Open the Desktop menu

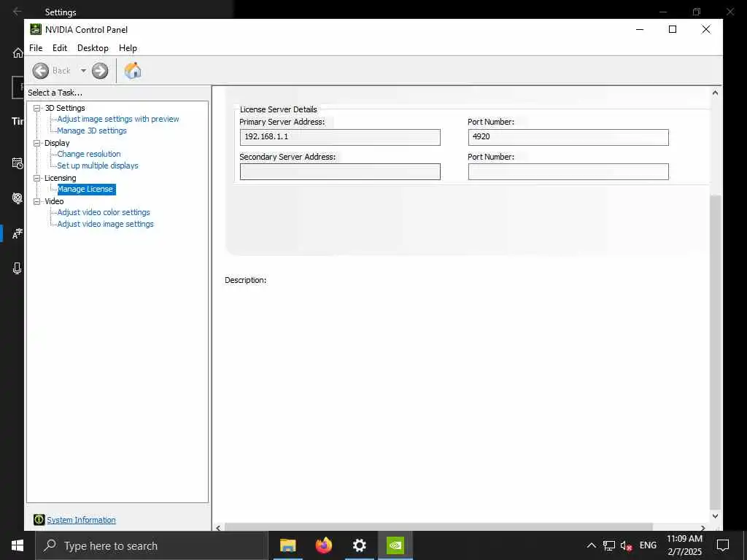(x=93, y=48)
